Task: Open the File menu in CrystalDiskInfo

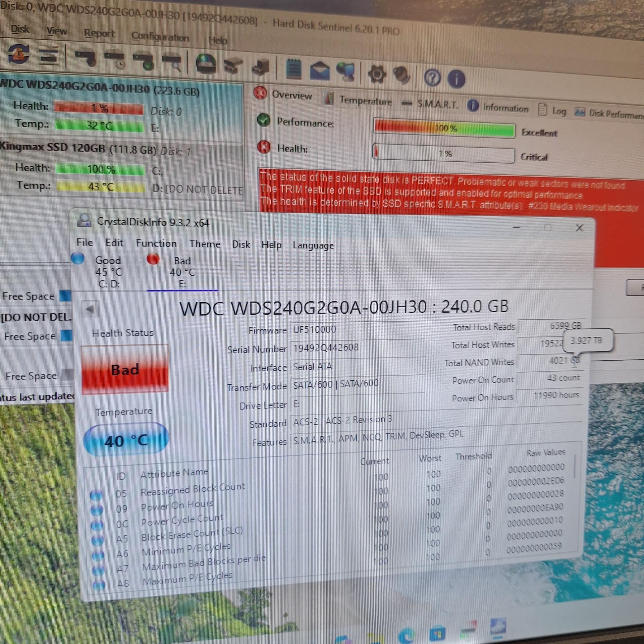Action: click(x=85, y=242)
